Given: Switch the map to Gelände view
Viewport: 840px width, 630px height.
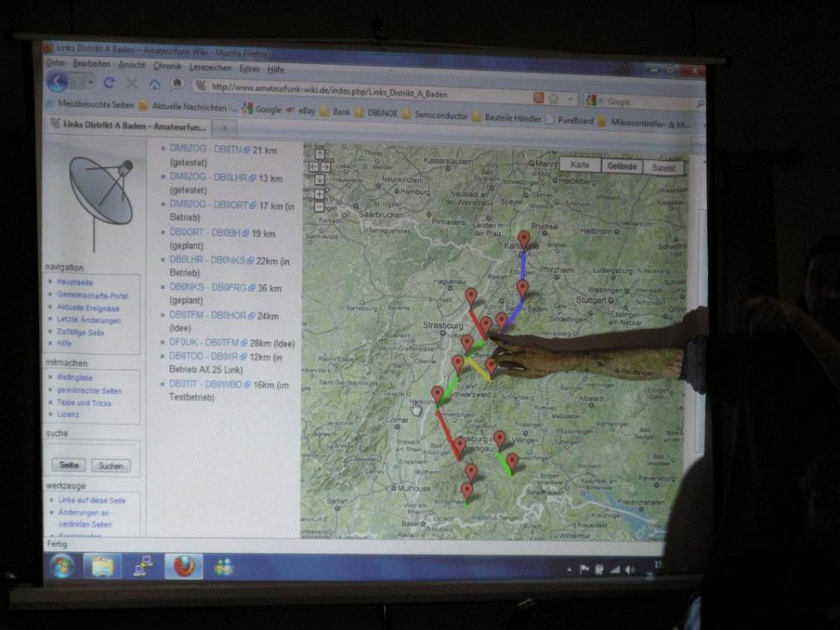Looking at the screenshot, I should point(622,166).
